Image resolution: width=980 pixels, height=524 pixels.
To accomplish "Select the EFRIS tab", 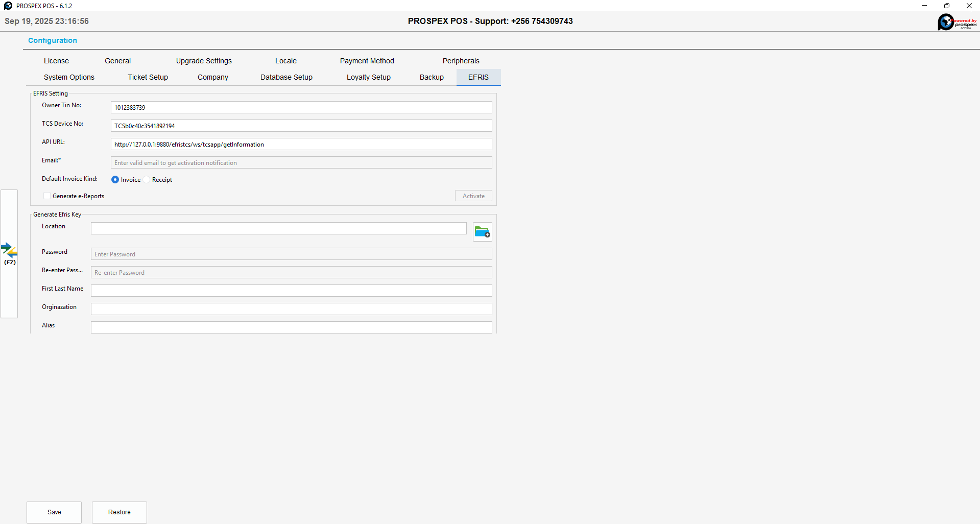I will click(x=479, y=77).
